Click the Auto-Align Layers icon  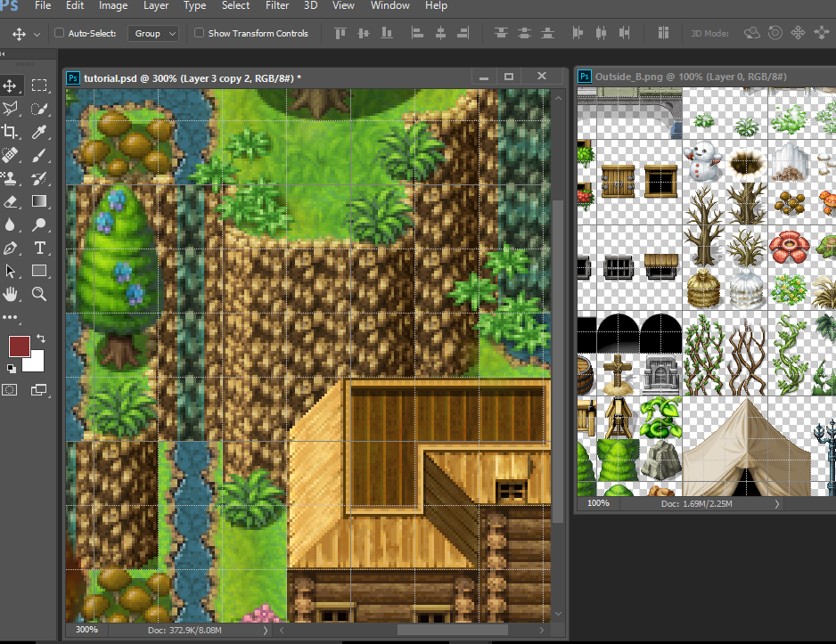click(x=663, y=33)
